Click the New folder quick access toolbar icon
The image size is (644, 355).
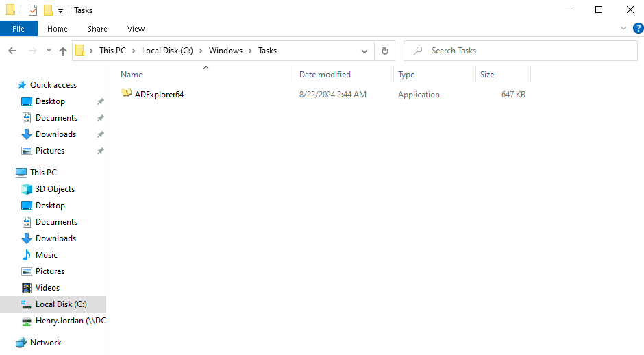48,10
